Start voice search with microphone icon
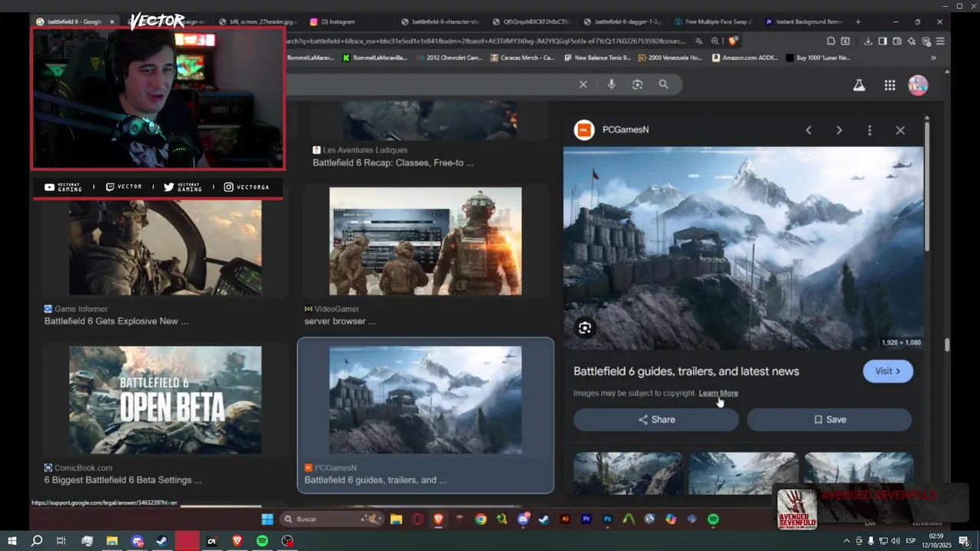Image resolution: width=980 pixels, height=551 pixels. [611, 85]
